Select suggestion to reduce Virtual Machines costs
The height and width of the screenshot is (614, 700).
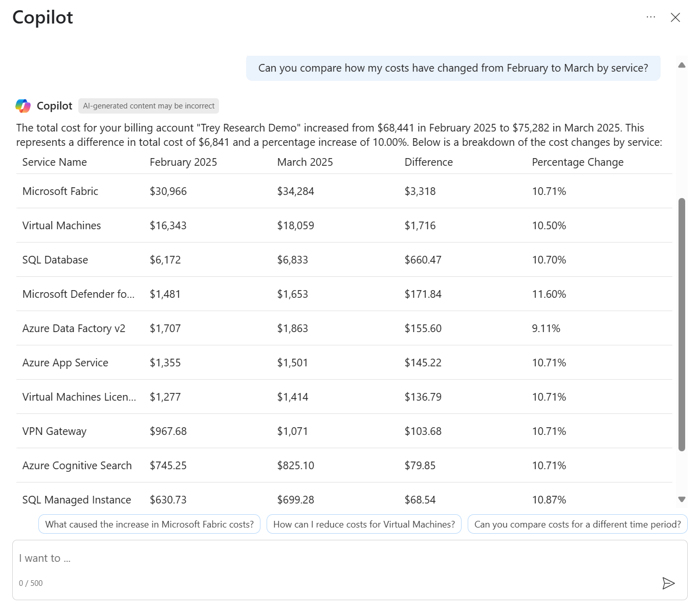coord(364,524)
